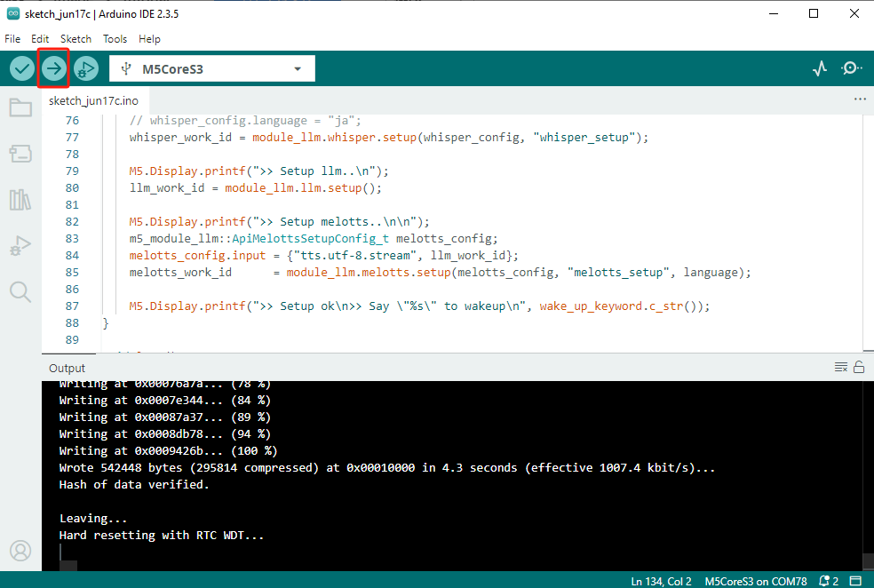This screenshot has width=874, height=588.
Task: Click the "Setup melotts.." printf line
Action: pyautogui.click(x=279, y=222)
